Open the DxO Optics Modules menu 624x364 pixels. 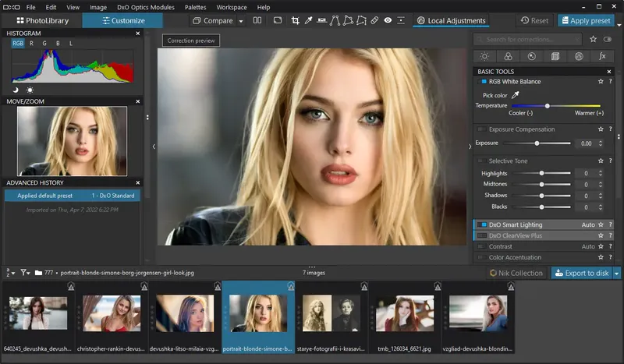coord(145,7)
